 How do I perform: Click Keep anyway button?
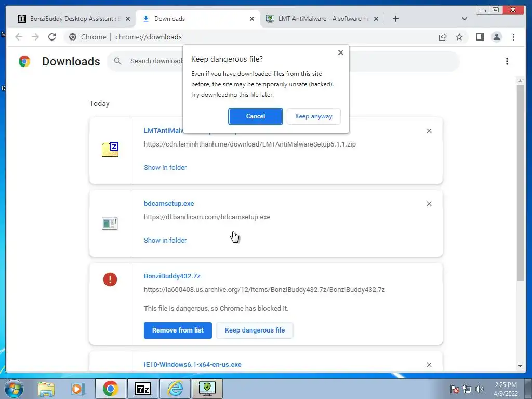click(x=313, y=116)
